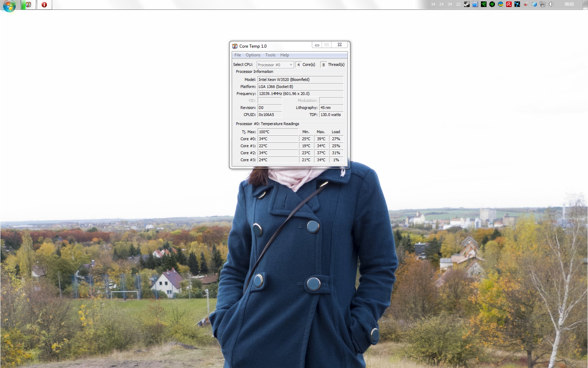Image resolution: width=588 pixels, height=368 pixels.
Task: Click the round Razer tray icon
Action: pyautogui.click(x=492, y=4)
